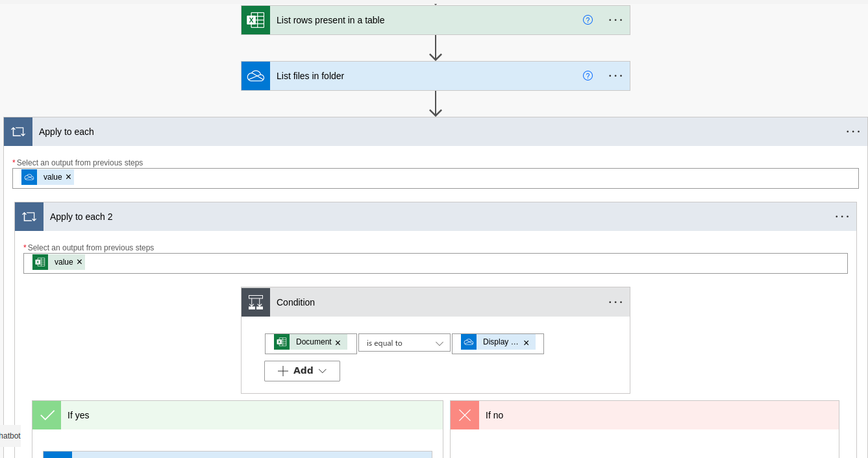Remove the value token from Apply to each 2

click(79, 261)
